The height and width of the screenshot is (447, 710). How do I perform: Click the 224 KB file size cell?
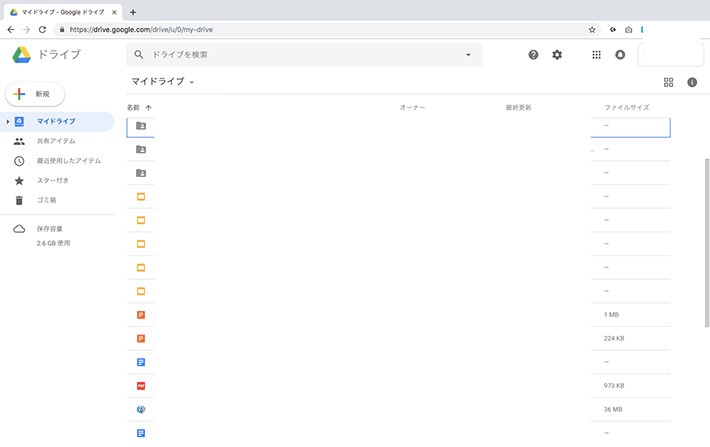coord(614,338)
